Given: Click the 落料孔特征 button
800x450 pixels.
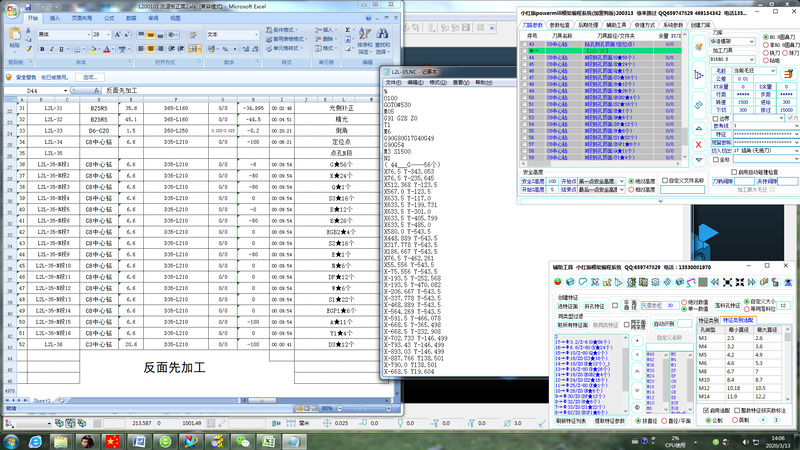Looking at the screenshot, I should [x=728, y=306].
